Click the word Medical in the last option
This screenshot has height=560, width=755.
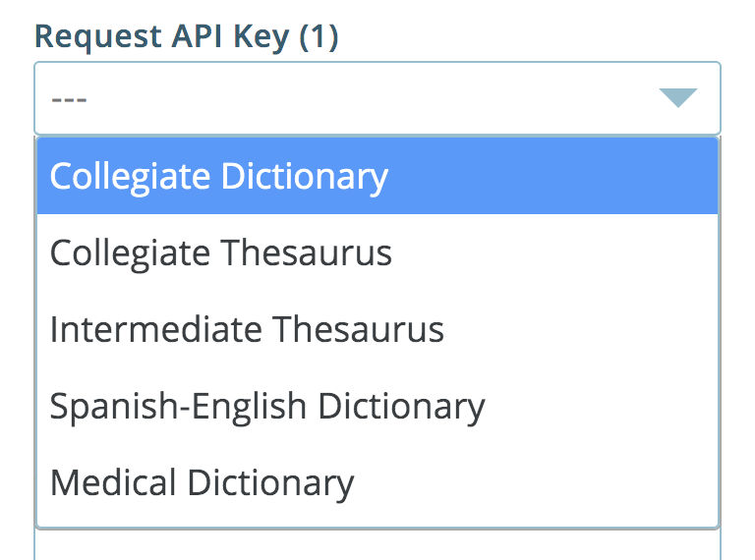coord(113,482)
